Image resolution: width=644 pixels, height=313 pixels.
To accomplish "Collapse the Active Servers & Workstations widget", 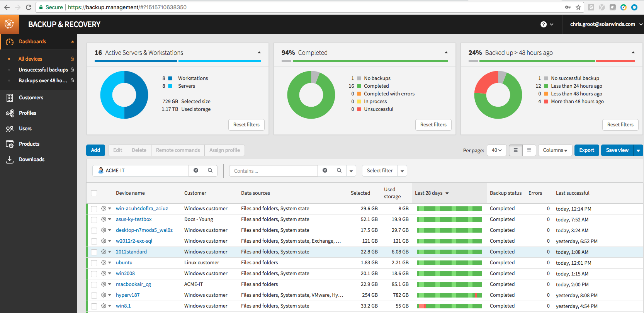I will tap(259, 53).
